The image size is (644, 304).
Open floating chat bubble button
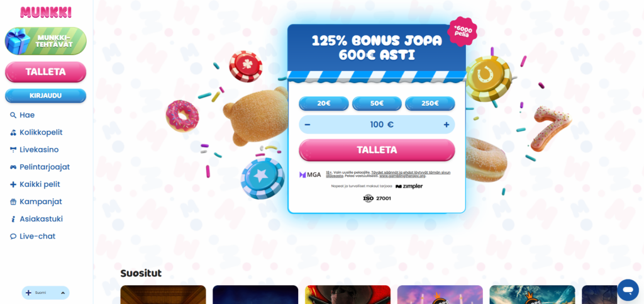pos(628,290)
